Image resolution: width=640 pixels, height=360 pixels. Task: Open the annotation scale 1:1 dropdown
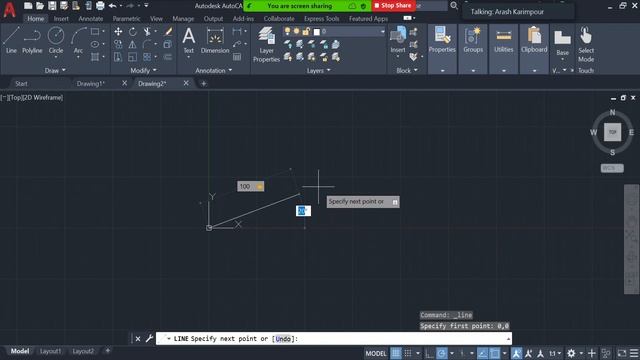click(555, 353)
